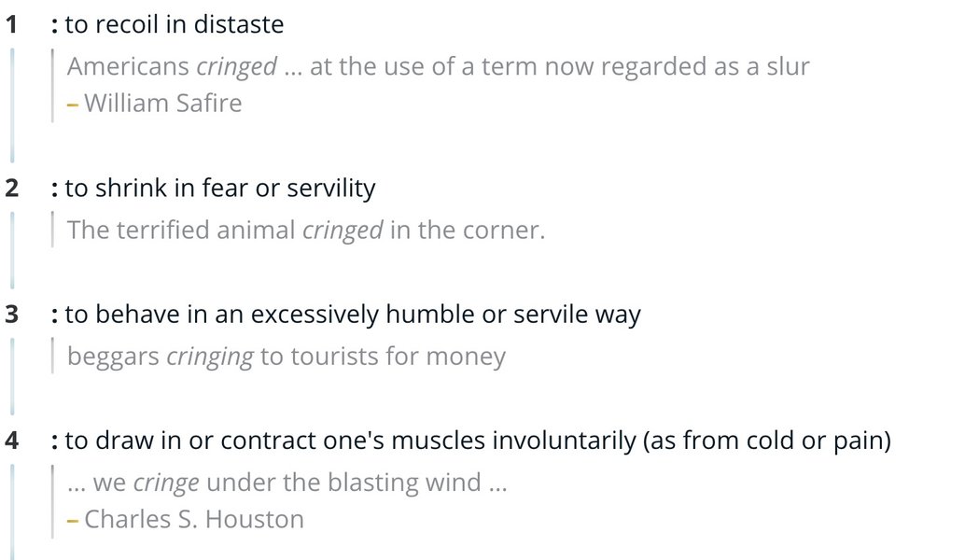Click the parenthetical "(as from cold or pain)"
This screenshot has height=560, width=979.
click(766, 440)
